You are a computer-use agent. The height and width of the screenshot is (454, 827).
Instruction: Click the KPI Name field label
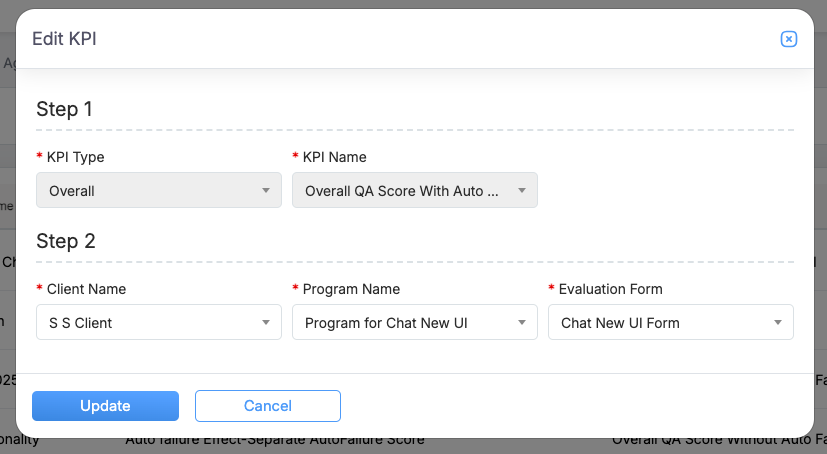(x=334, y=157)
